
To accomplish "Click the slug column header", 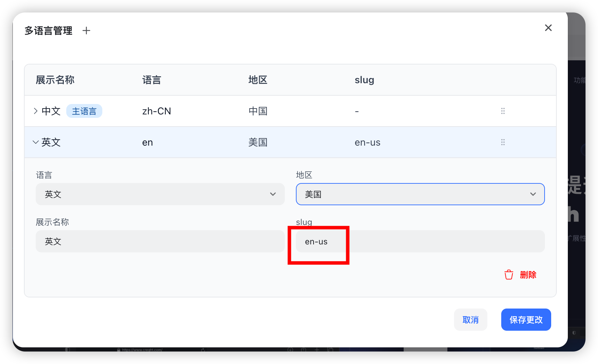I will pyautogui.click(x=364, y=80).
